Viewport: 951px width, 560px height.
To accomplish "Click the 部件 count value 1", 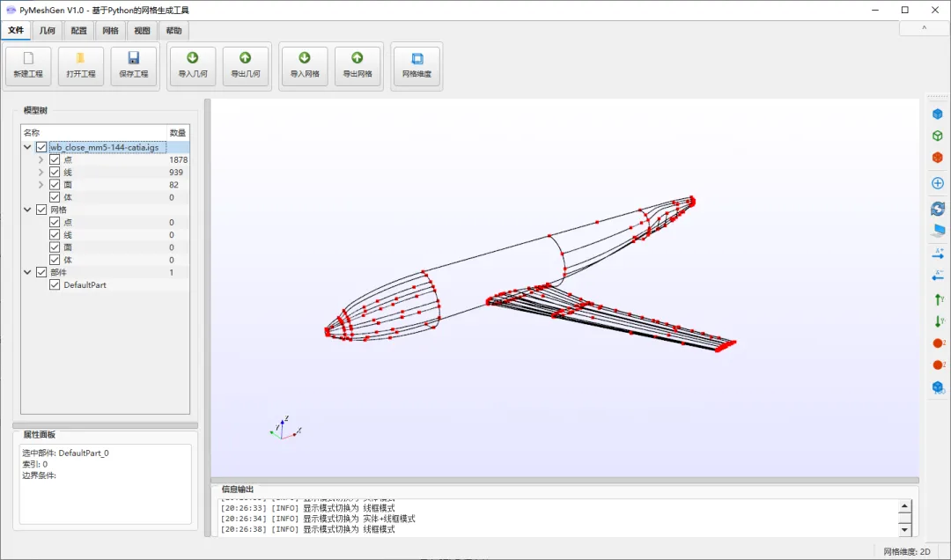I will click(x=171, y=272).
